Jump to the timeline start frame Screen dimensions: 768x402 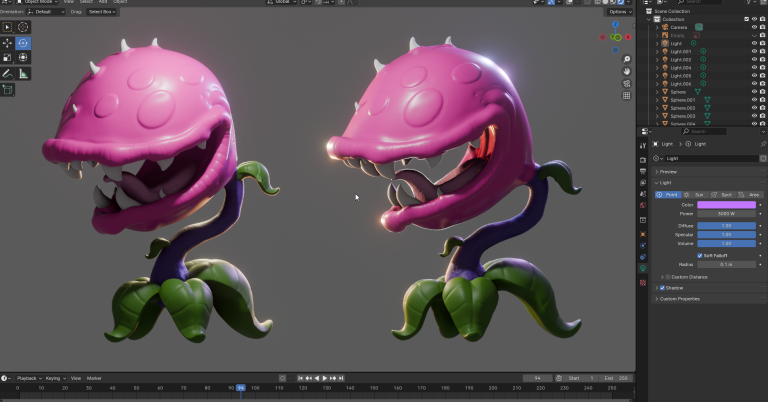point(300,378)
